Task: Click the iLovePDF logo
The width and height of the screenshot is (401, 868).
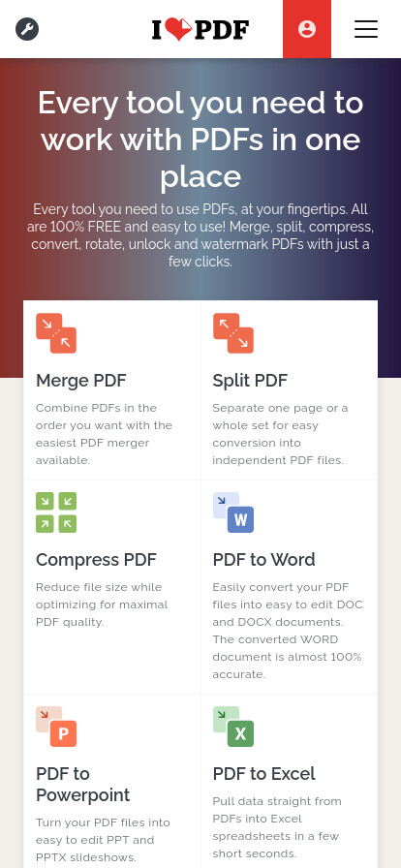Action: pos(200,29)
